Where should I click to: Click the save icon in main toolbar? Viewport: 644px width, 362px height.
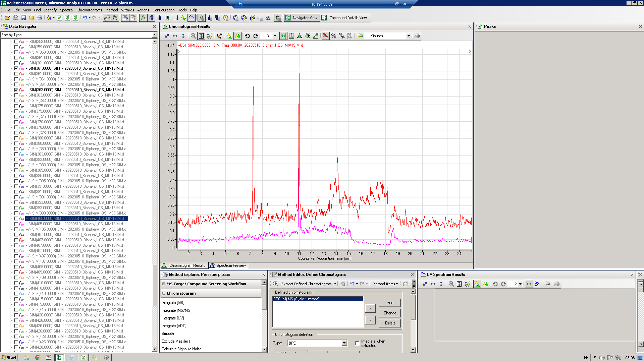[x=23, y=18]
